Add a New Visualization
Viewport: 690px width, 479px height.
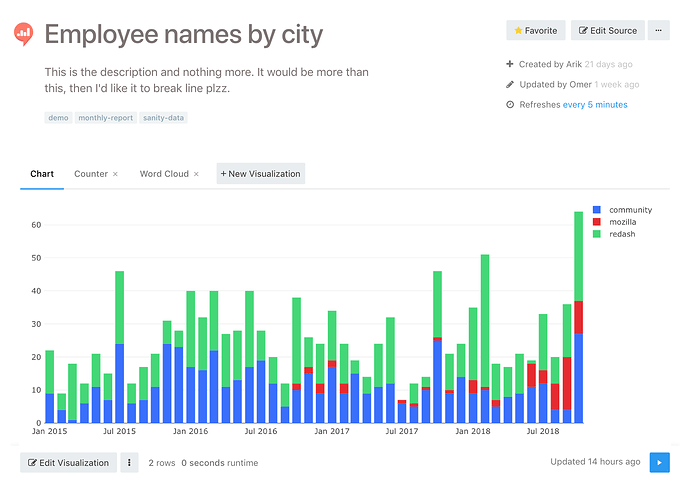(261, 174)
